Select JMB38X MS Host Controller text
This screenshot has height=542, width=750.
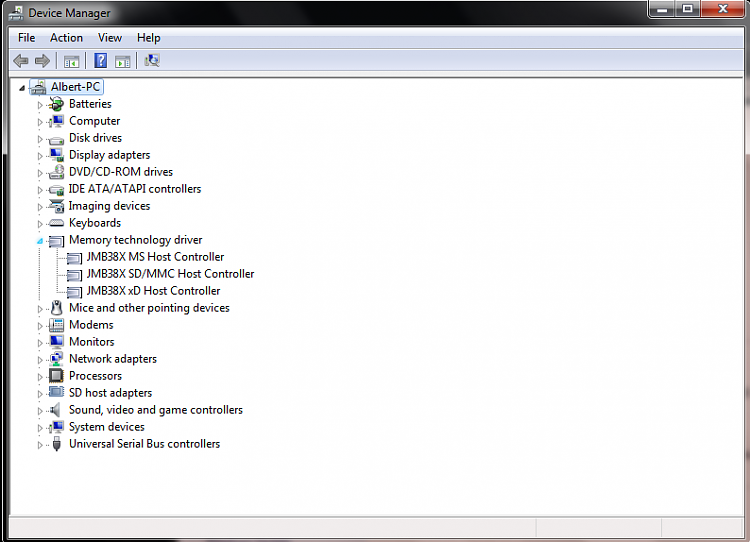tap(155, 257)
